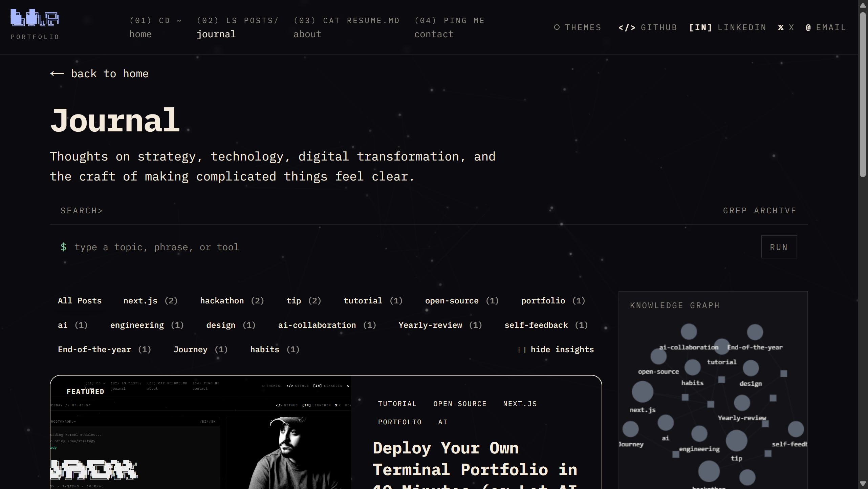Click the RUN button
The height and width of the screenshot is (489, 868).
coord(779,247)
